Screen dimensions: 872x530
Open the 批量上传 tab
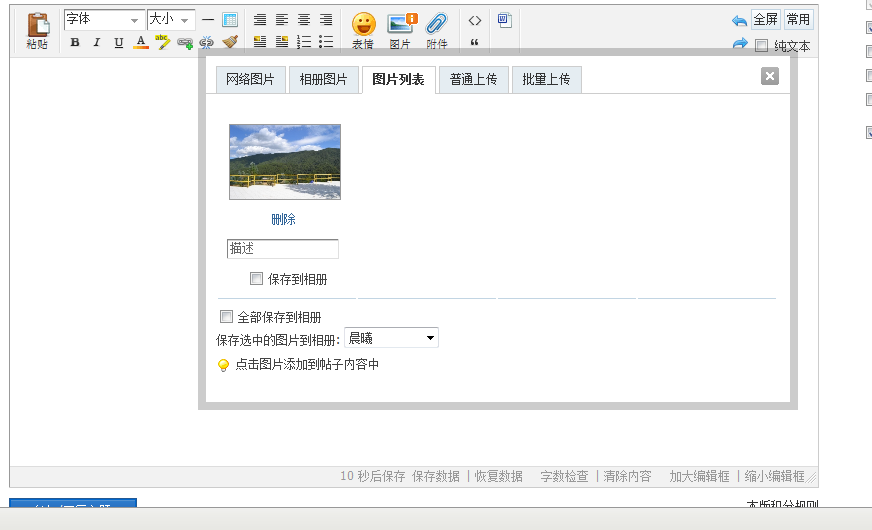(x=546, y=80)
